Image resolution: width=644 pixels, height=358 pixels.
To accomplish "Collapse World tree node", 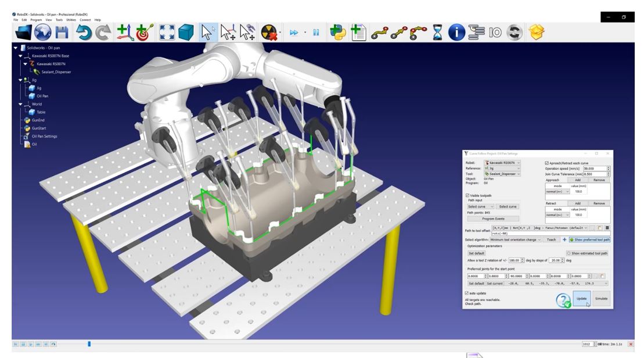I will point(20,104).
